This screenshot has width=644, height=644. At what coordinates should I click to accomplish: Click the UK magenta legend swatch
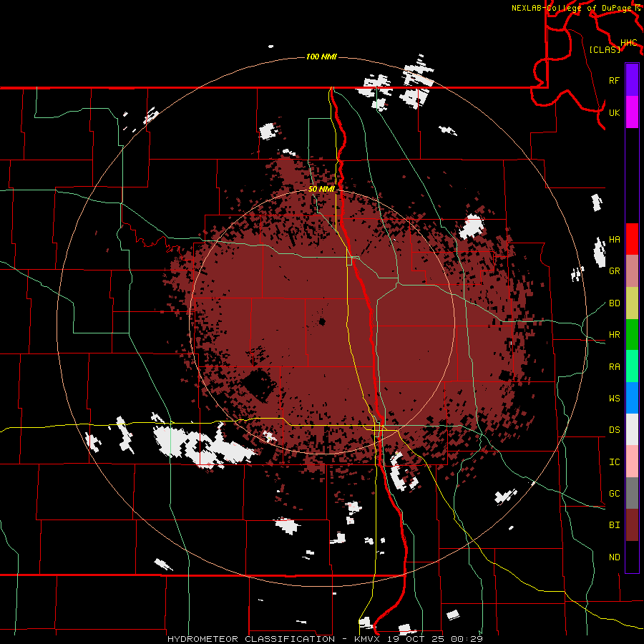pos(632,112)
